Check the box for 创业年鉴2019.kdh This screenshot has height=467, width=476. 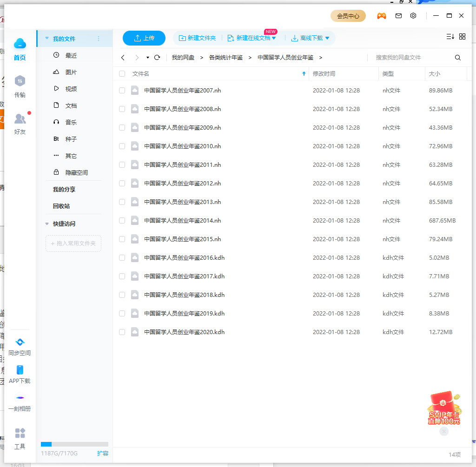point(122,314)
